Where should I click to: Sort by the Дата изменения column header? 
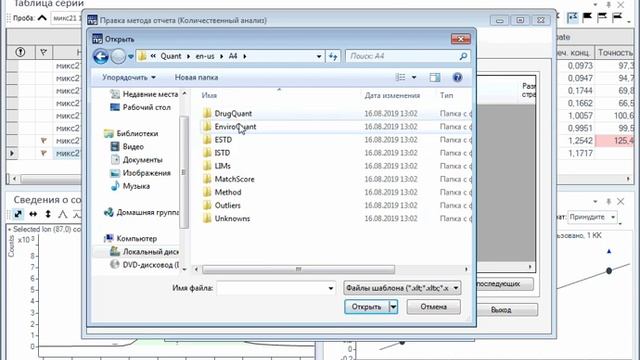click(392, 95)
